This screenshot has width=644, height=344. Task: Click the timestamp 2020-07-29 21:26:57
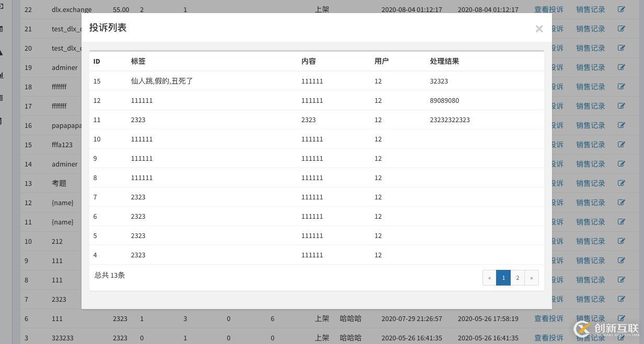pos(412,318)
